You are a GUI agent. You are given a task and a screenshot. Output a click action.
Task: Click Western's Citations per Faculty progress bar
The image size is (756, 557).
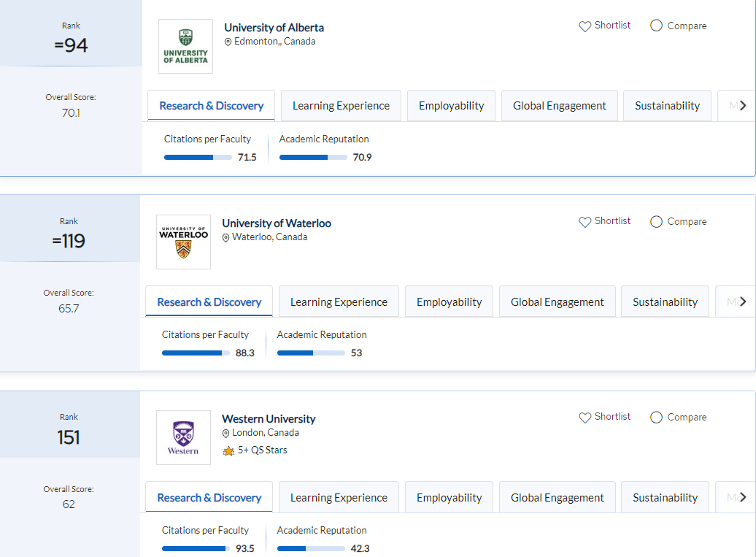[x=195, y=548]
